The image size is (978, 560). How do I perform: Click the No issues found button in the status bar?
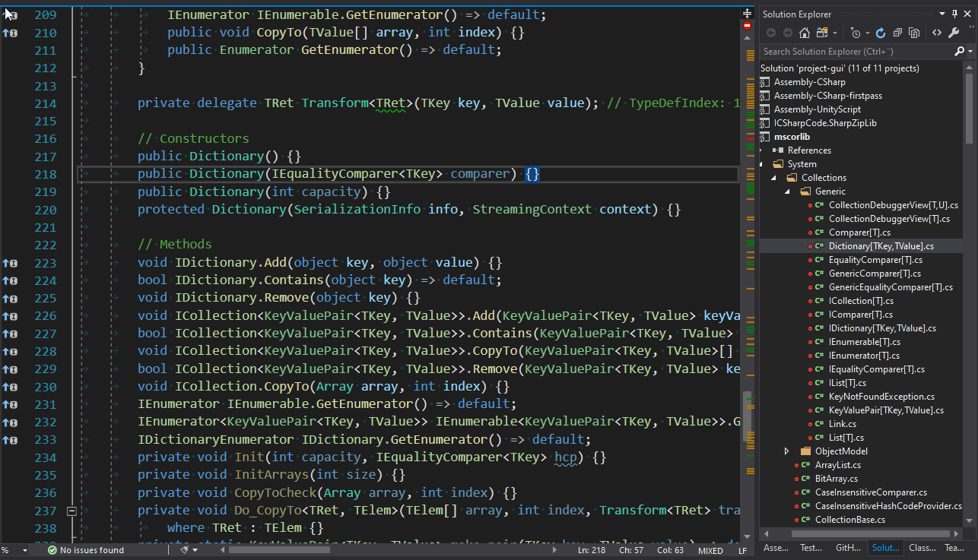point(86,549)
